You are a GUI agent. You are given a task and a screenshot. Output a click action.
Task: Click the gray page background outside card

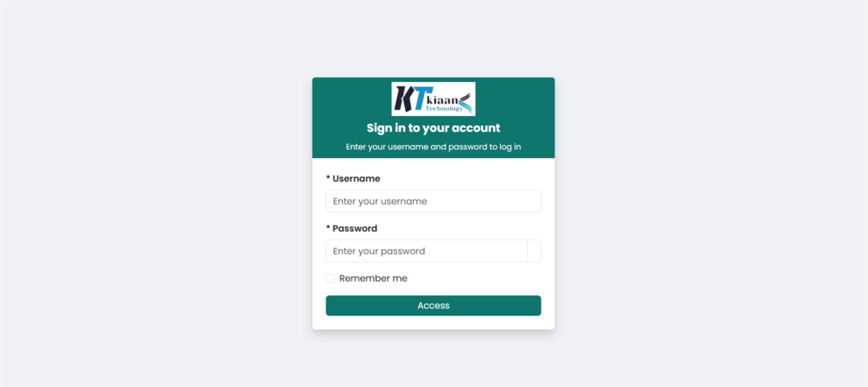pos(155,193)
